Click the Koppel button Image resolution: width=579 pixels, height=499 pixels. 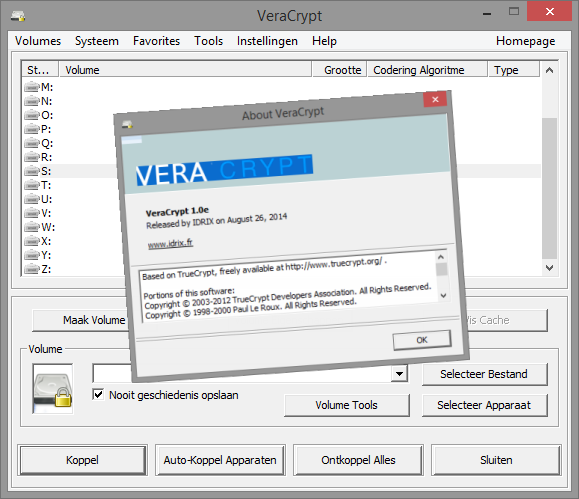point(82,460)
